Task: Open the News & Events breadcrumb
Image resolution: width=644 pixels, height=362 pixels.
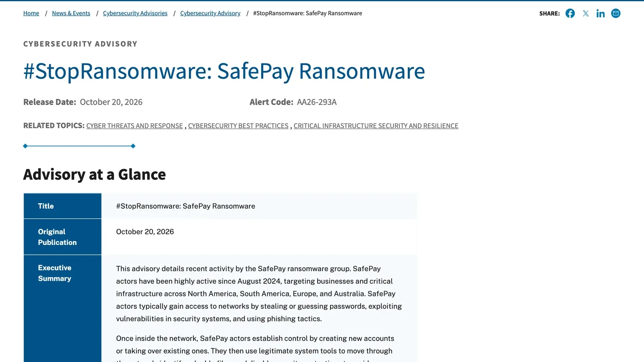Action: 71,13
